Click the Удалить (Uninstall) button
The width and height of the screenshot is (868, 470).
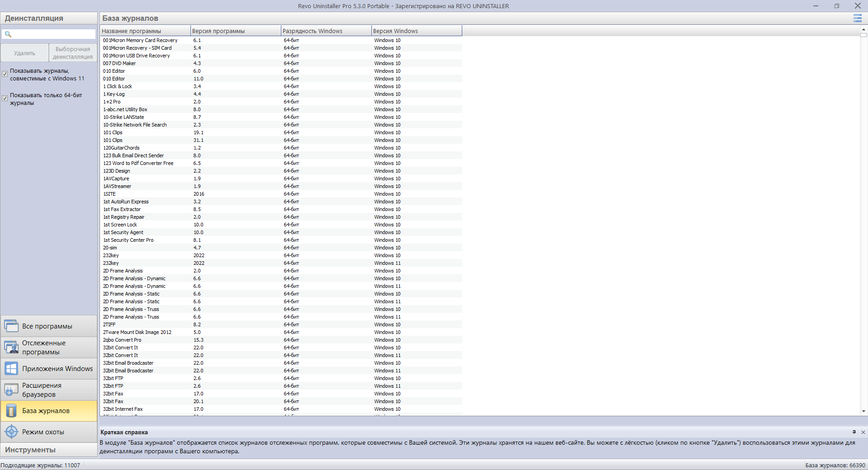tap(24, 53)
